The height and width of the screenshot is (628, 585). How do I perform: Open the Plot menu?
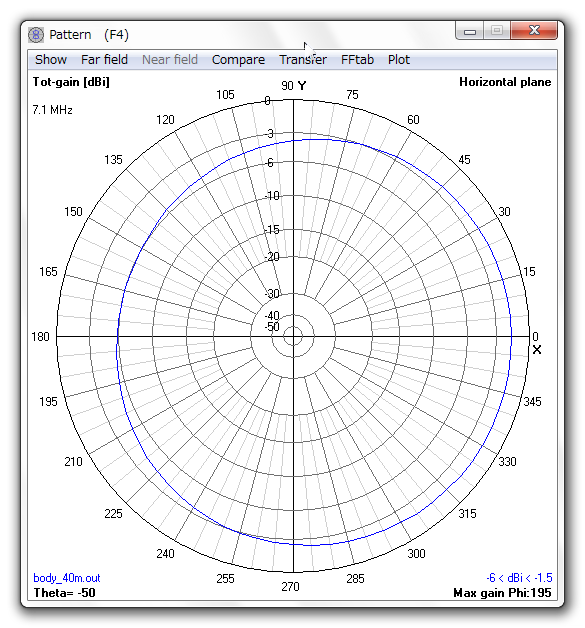tap(399, 60)
